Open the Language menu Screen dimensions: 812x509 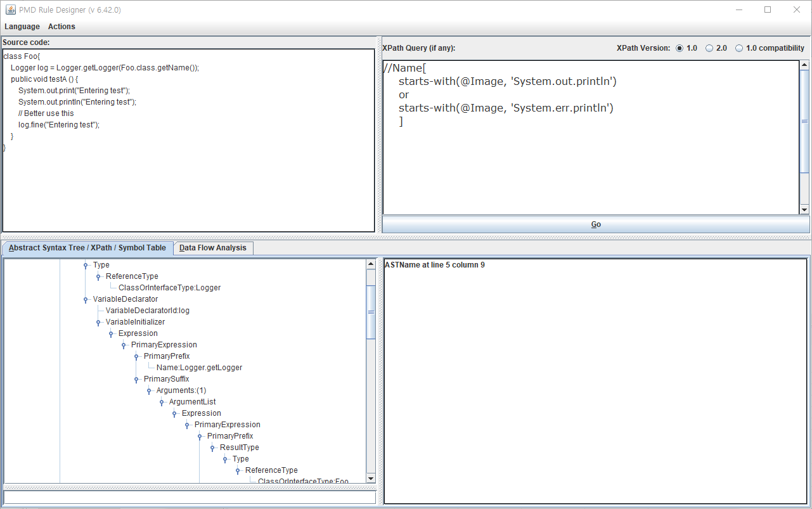tap(22, 27)
